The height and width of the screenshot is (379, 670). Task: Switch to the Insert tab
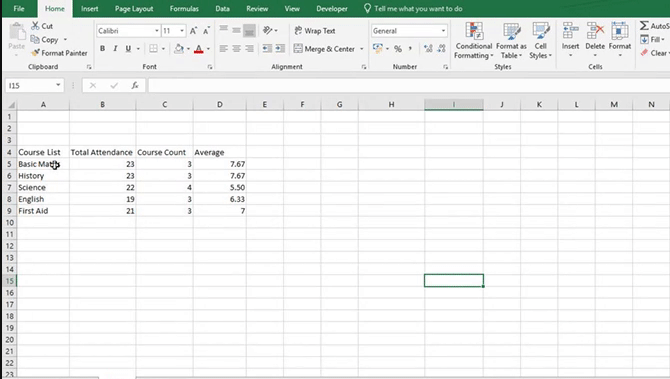[90, 9]
